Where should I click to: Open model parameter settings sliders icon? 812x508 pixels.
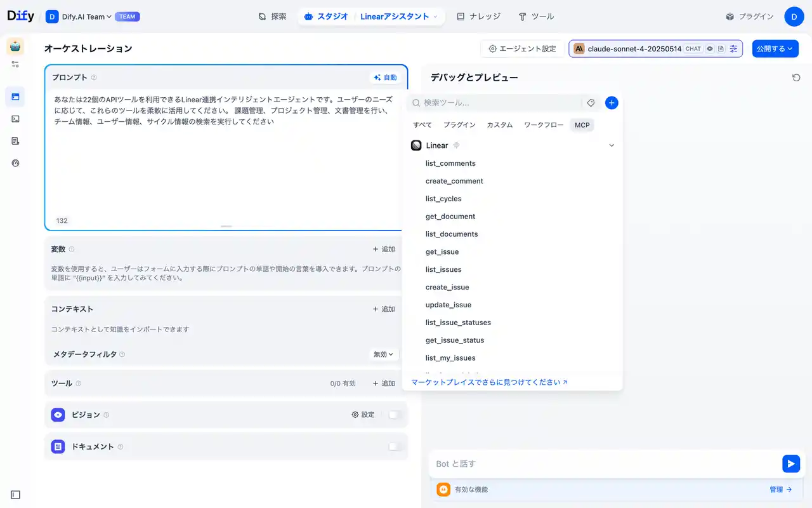point(734,49)
